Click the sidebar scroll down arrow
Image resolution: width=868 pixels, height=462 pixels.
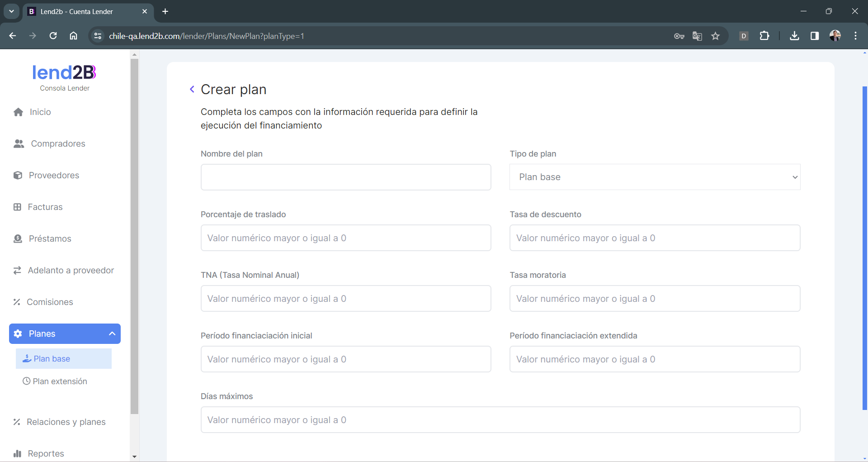pos(134,457)
